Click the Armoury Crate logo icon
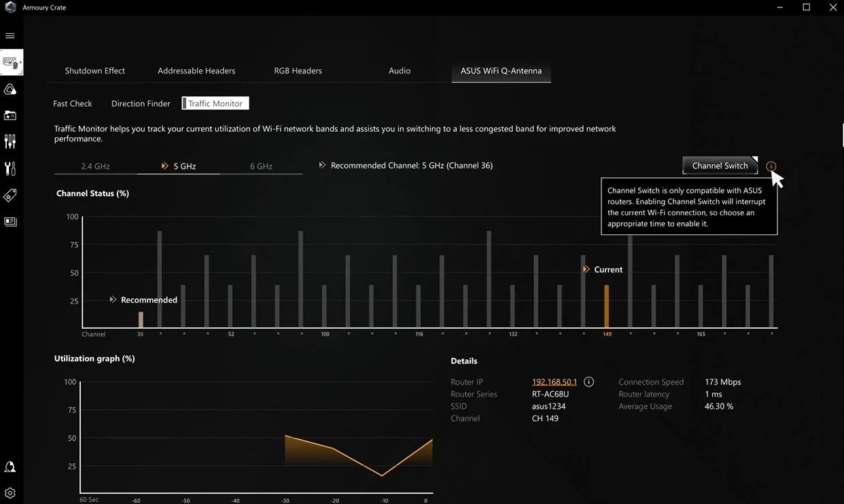844x504 pixels. coord(10,7)
